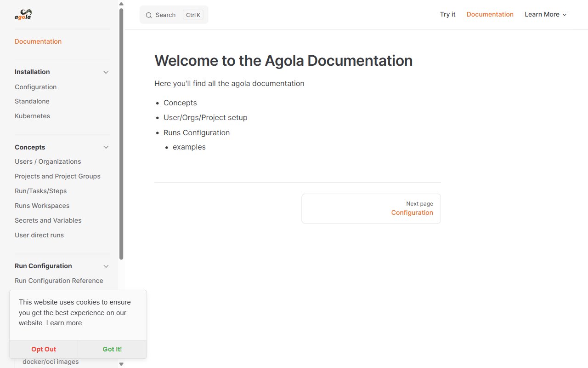Click Opt Out on cookie banner
The image size is (588, 368).
[x=44, y=349]
